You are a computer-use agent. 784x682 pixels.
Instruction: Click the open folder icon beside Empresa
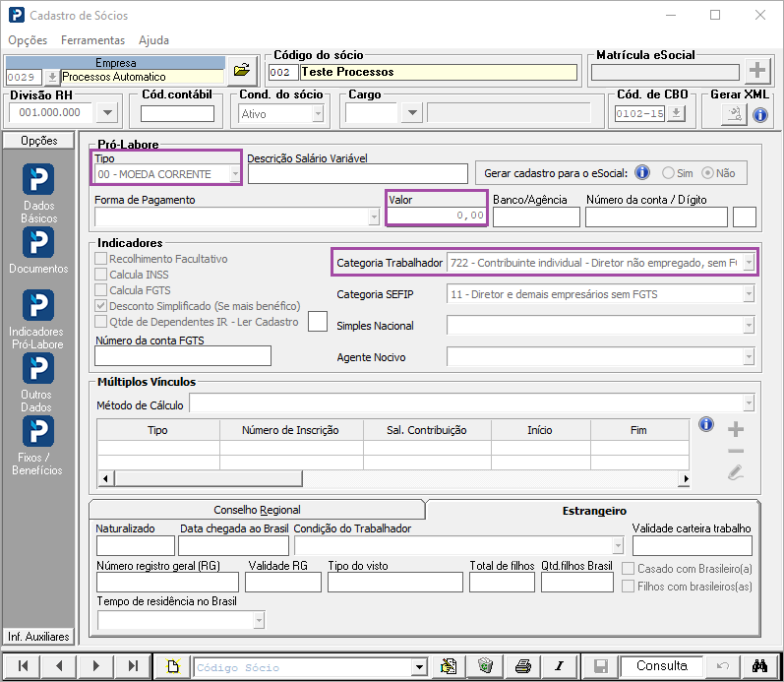tap(241, 72)
